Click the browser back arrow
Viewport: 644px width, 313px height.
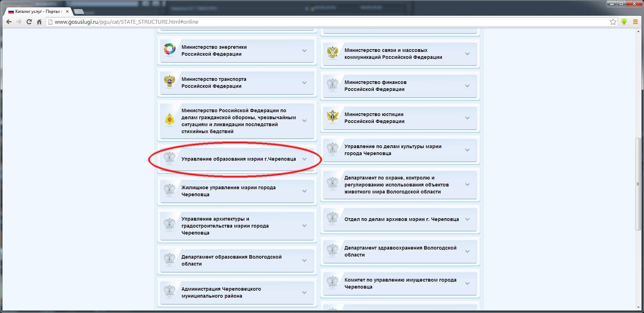(x=9, y=22)
